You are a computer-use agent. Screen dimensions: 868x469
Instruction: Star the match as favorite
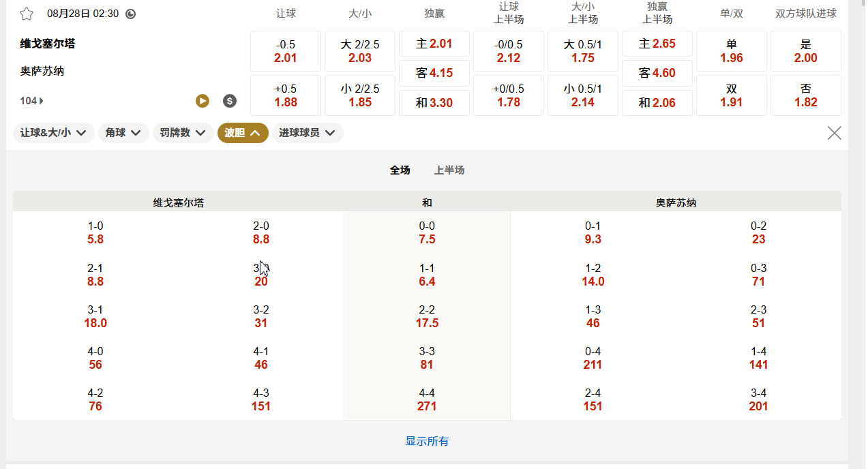27,14
